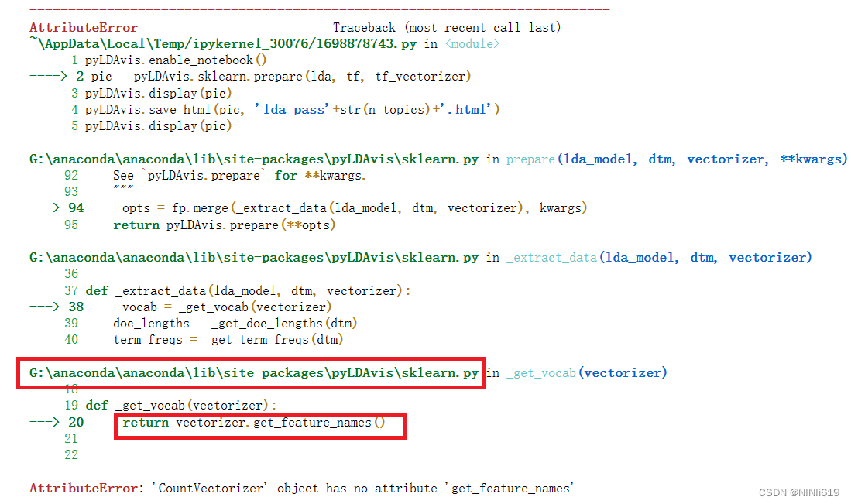
Task: Click the red-boxed sklearn.py file path
Action: [x=252, y=372]
